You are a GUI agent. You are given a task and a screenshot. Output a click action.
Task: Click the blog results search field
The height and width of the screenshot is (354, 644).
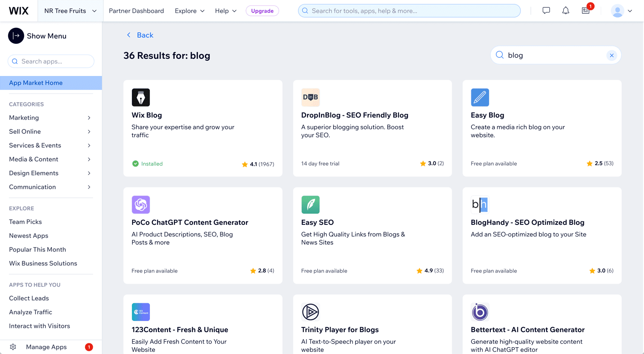(556, 55)
